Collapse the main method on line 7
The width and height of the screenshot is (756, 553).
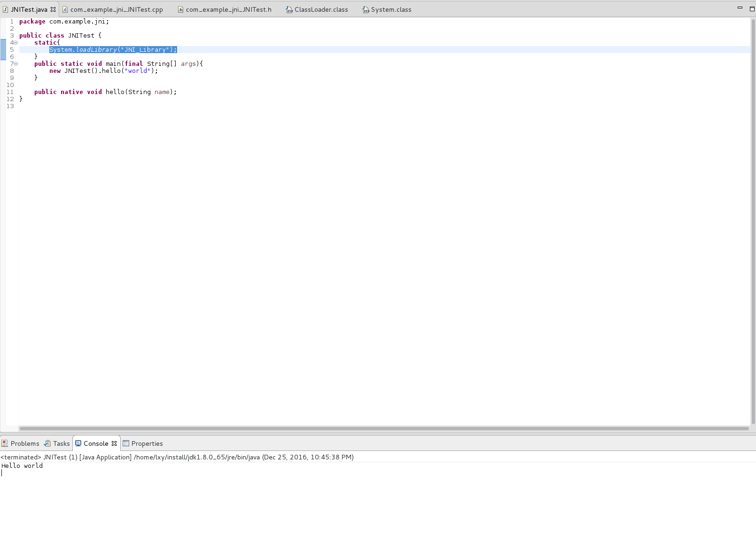coord(16,64)
